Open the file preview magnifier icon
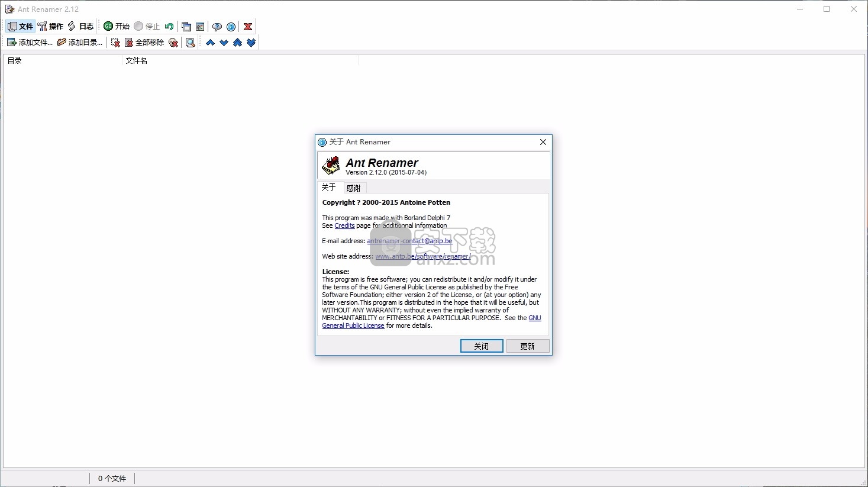The height and width of the screenshot is (487, 868). click(x=191, y=42)
